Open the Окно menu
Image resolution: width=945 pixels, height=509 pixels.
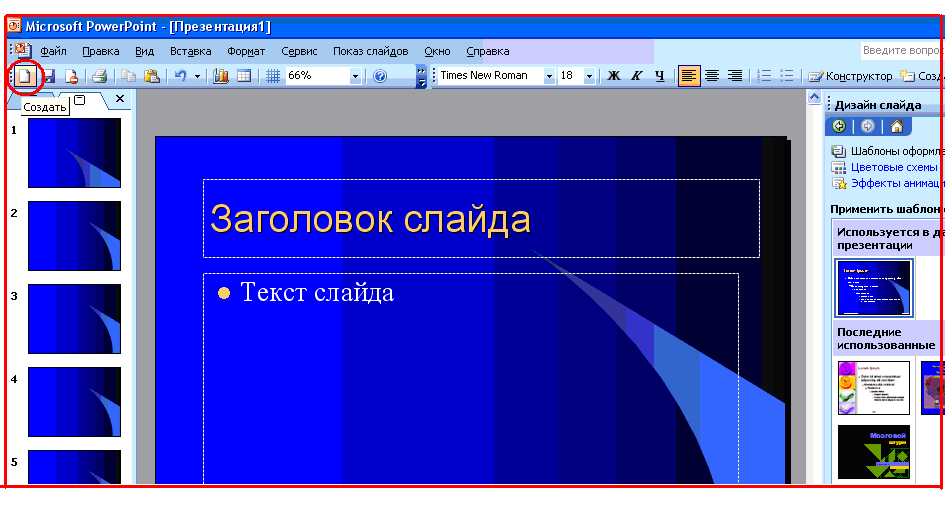(x=437, y=51)
